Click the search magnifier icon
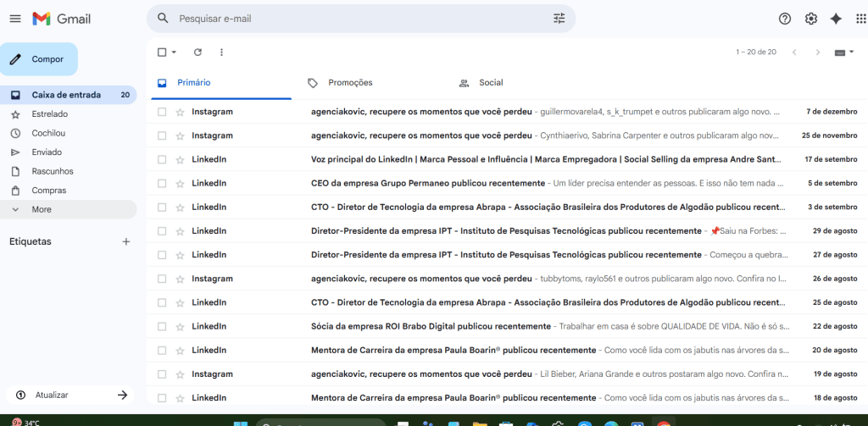Viewport: 868px width, 426px height. 163,19
